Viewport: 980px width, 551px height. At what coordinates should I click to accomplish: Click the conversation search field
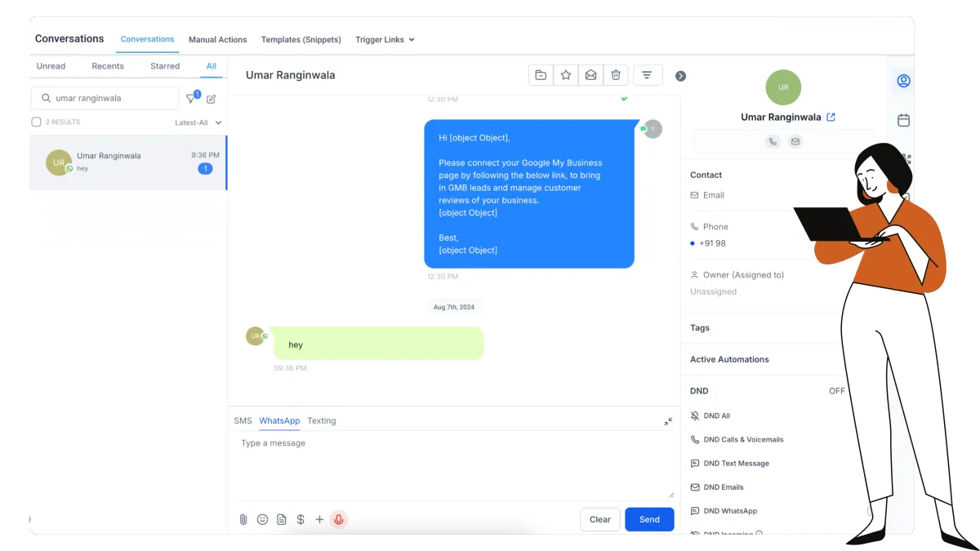(105, 98)
